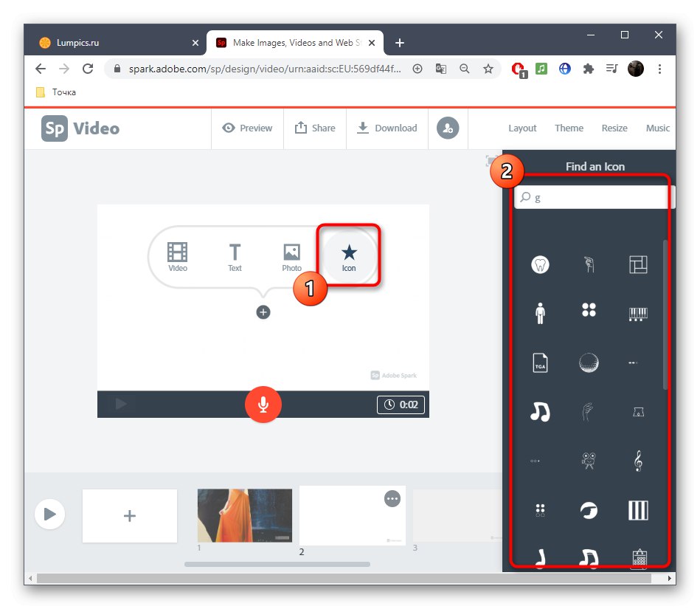This screenshot has width=700, height=609.
Task: Click the Preview button
Action: click(x=247, y=128)
